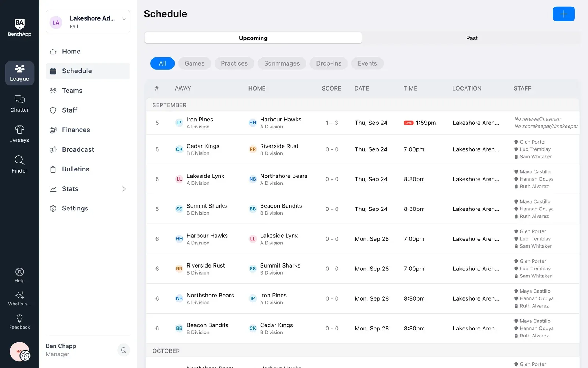588x368 pixels.
Task: Open the Staff page
Action: 88,110
